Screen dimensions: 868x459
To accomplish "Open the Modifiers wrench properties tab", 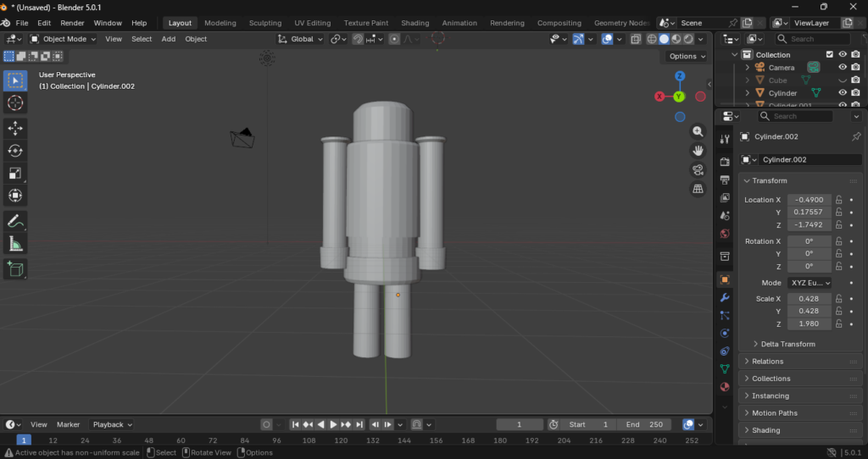I will pos(725,297).
